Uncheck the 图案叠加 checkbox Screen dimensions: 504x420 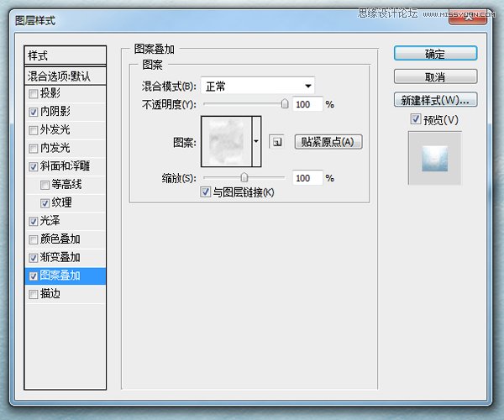coord(34,276)
